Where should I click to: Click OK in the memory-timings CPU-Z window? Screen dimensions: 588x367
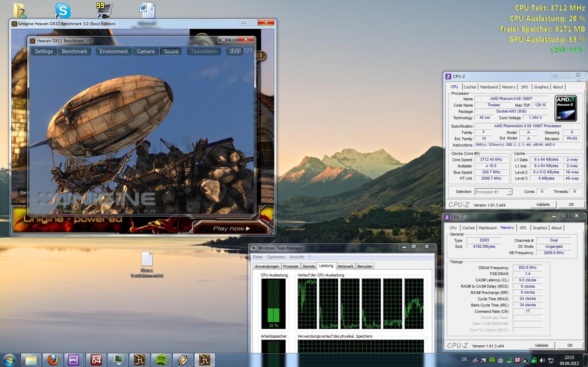click(x=570, y=345)
